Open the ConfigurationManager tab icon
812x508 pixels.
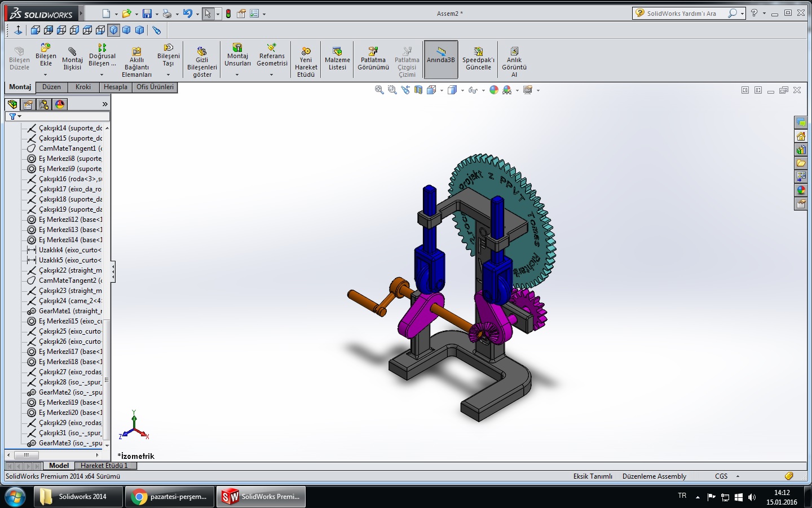click(44, 104)
